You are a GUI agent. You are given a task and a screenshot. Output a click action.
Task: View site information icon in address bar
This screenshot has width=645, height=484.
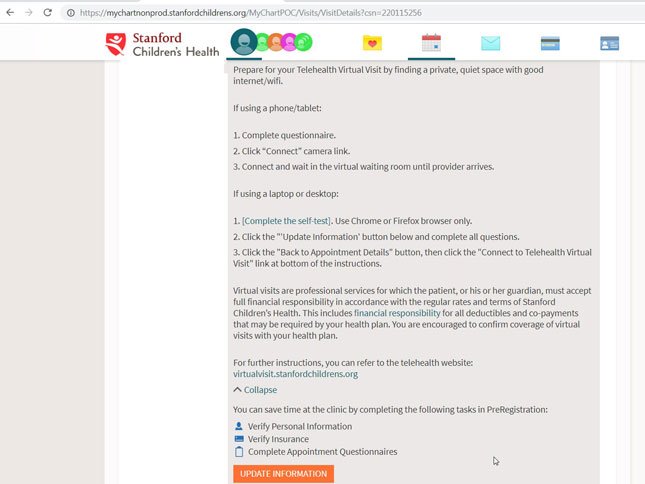71,13
